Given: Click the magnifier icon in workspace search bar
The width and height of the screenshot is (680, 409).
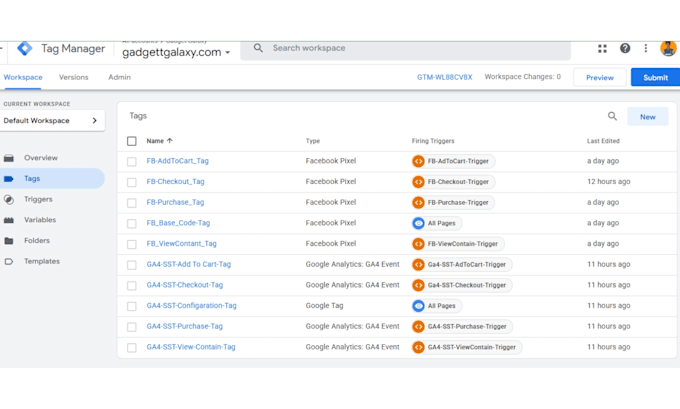Looking at the screenshot, I should click(258, 48).
